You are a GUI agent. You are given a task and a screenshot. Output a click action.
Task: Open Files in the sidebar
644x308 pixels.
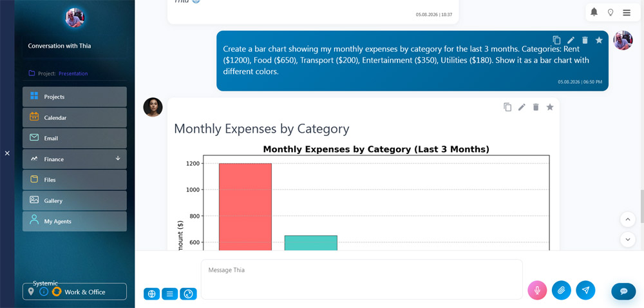point(74,180)
